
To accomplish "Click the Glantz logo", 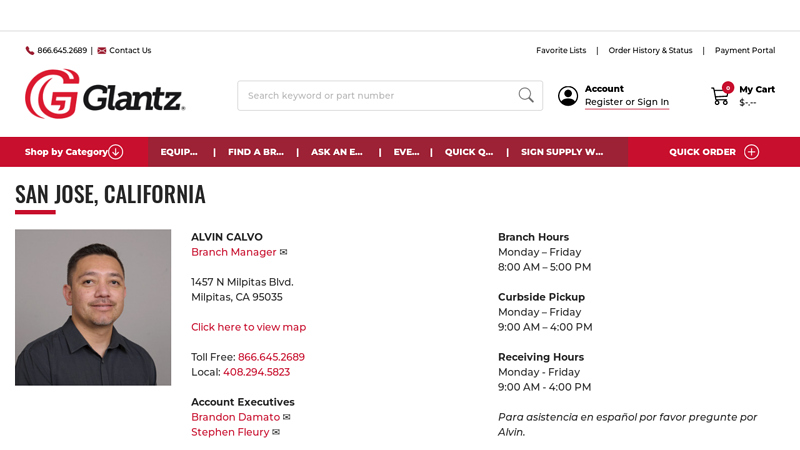I will click(105, 95).
